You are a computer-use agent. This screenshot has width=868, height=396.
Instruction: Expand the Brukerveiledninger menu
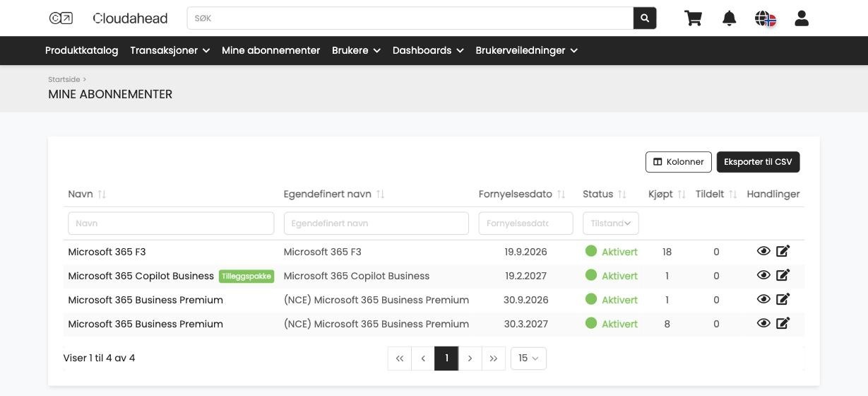click(x=527, y=50)
